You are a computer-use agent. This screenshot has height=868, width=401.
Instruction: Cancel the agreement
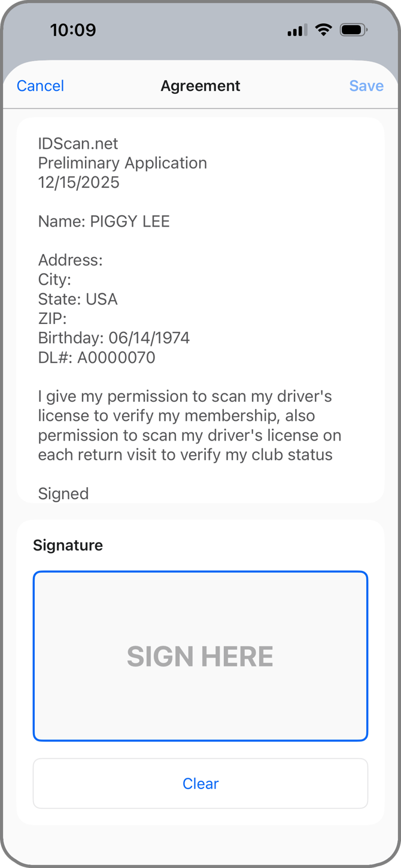point(40,86)
